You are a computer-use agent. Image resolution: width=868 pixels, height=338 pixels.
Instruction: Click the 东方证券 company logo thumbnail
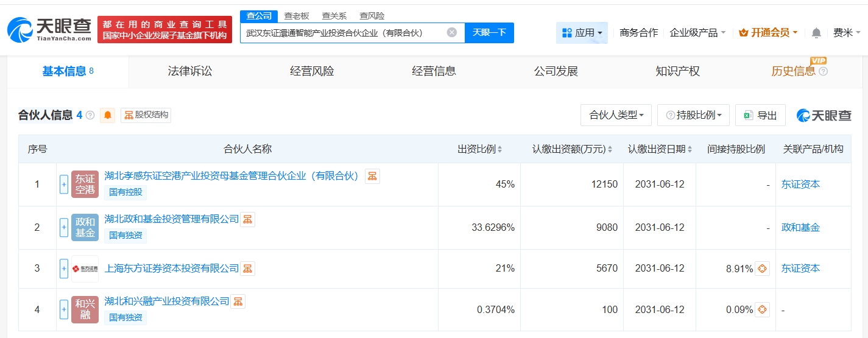[x=85, y=269]
